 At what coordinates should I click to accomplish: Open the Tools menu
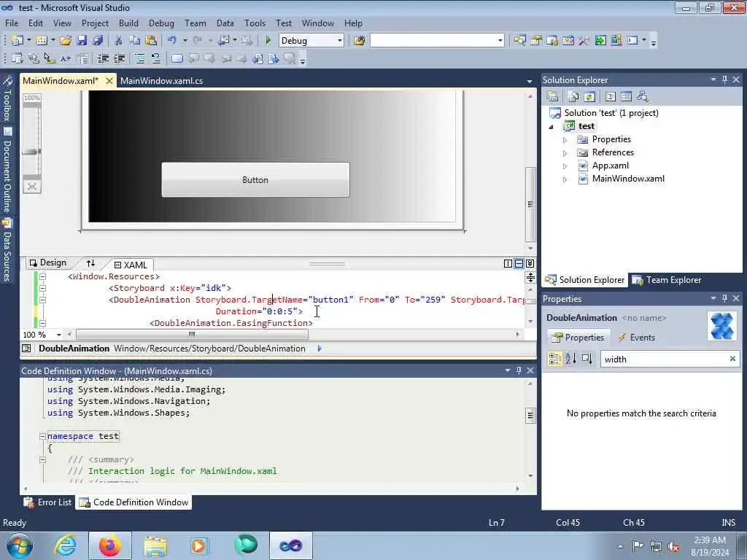[x=255, y=23]
